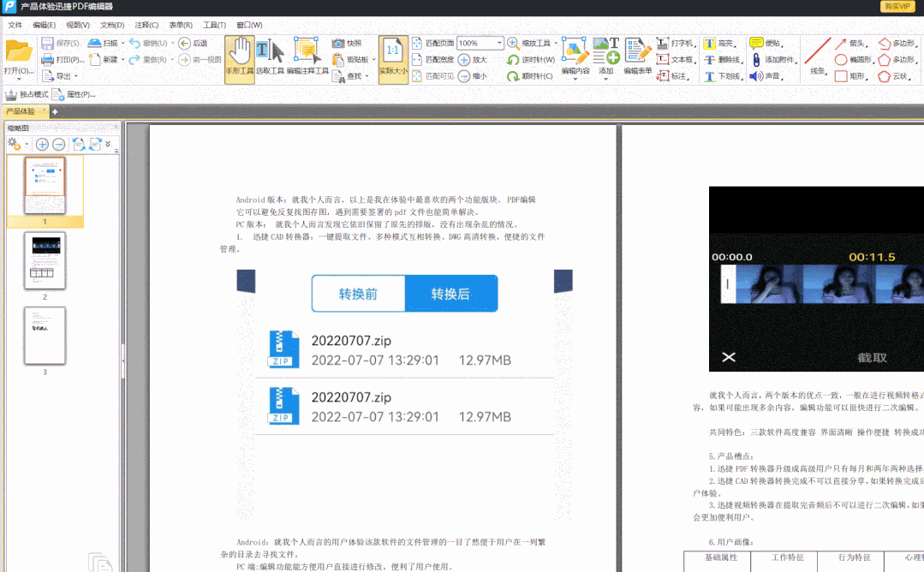The height and width of the screenshot is (572, 924).
Task: Open the Forms (表单) menu
Action: pos(181,25)
